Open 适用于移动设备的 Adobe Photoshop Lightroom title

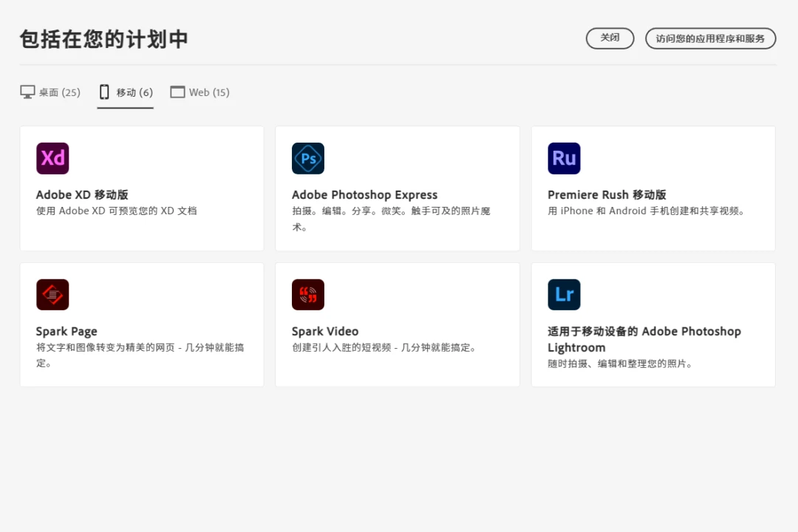(x=644, y=340)
